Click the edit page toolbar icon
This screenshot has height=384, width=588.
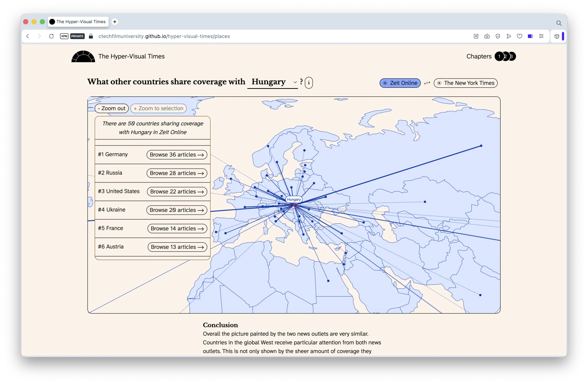476,36
